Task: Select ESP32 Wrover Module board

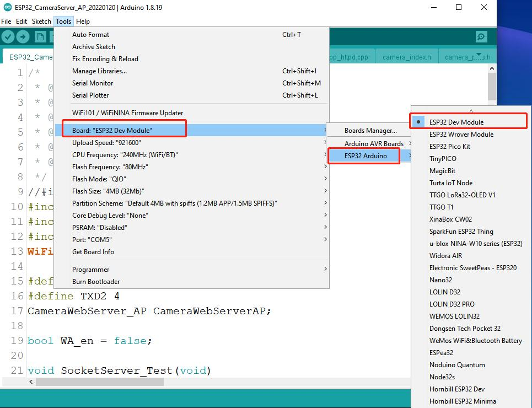Action: click(x=471, y=135)
